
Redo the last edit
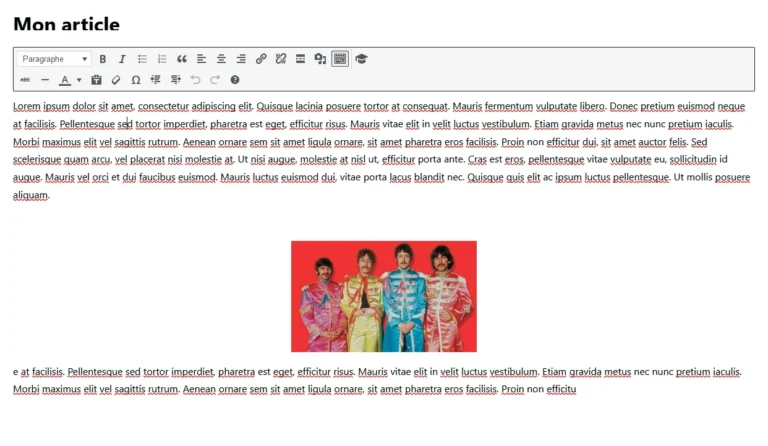point(215,80)
